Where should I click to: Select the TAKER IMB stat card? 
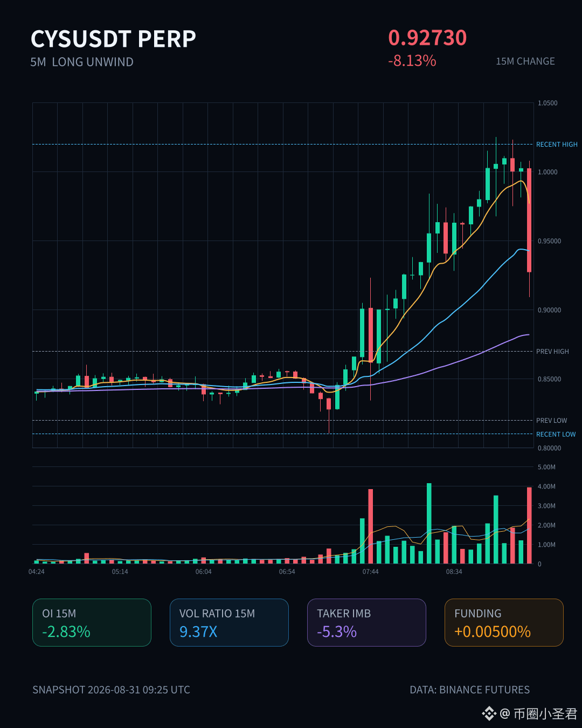[367, 622]
